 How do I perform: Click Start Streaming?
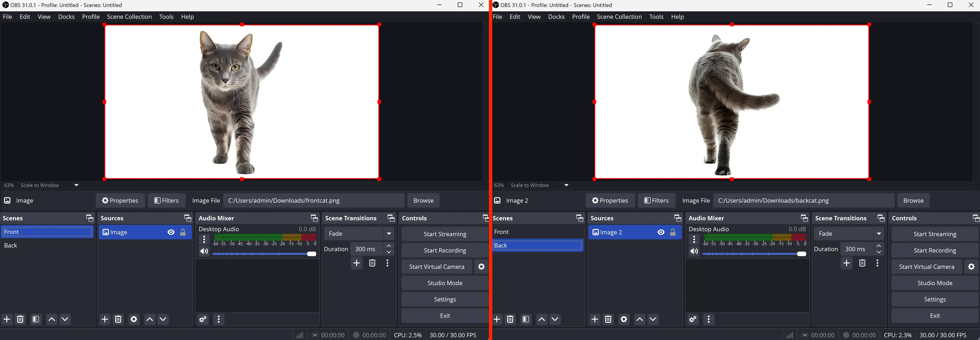click(444, 234)
